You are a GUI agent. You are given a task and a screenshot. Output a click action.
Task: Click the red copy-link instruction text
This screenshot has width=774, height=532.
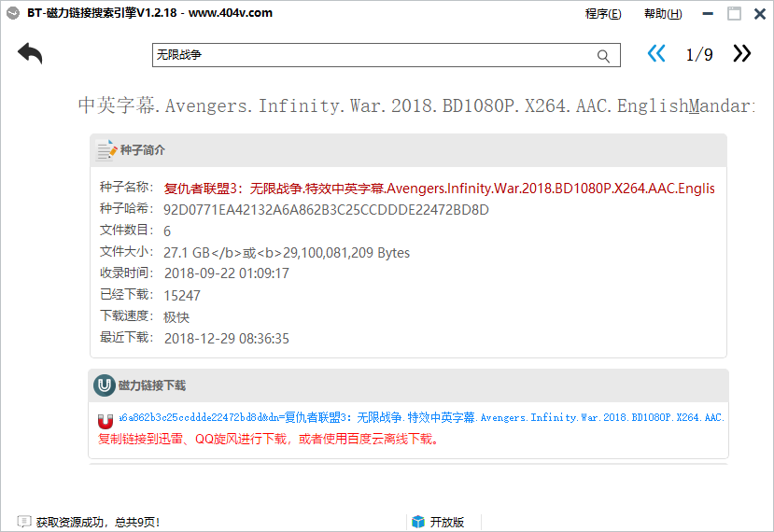tap(268, 439)
